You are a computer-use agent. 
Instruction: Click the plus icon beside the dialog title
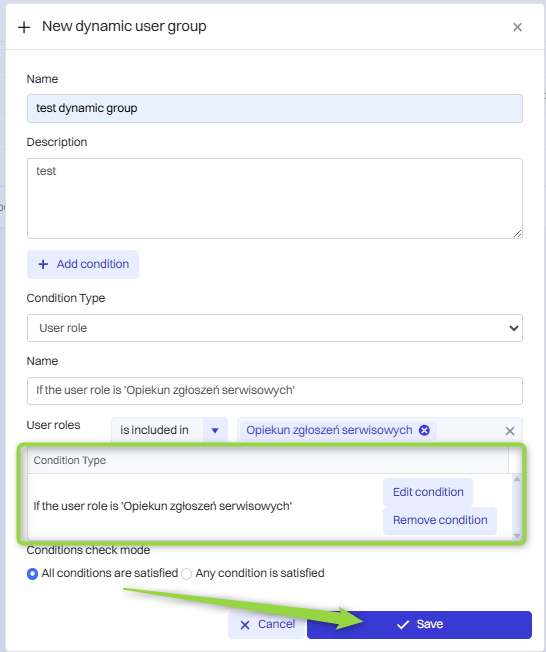24,27
